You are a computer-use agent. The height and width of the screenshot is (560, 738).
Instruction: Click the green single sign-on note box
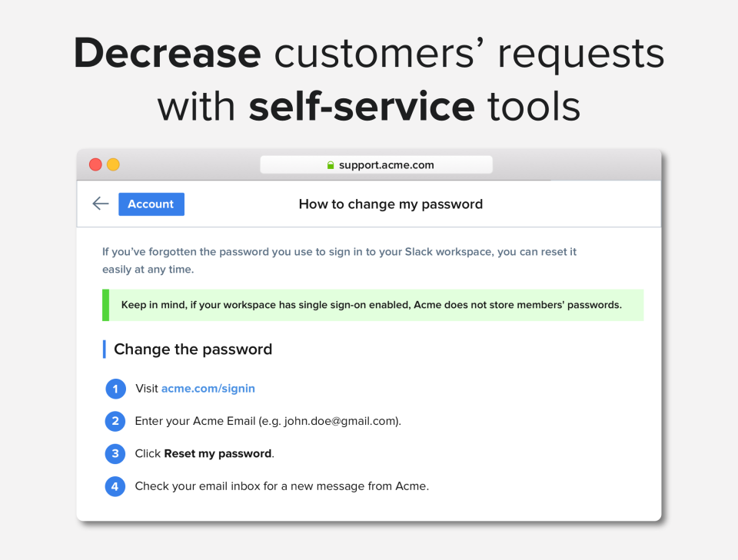click(x=372, y=305)
